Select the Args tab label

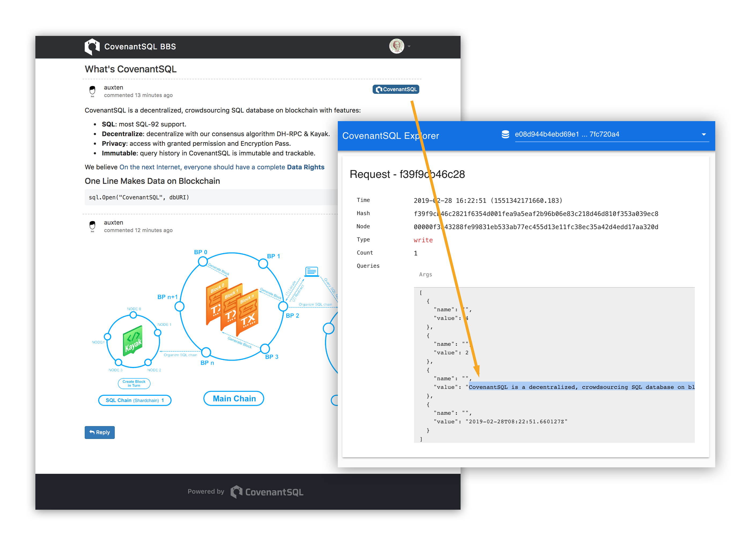pyautogui.click(x=425, y=274)
